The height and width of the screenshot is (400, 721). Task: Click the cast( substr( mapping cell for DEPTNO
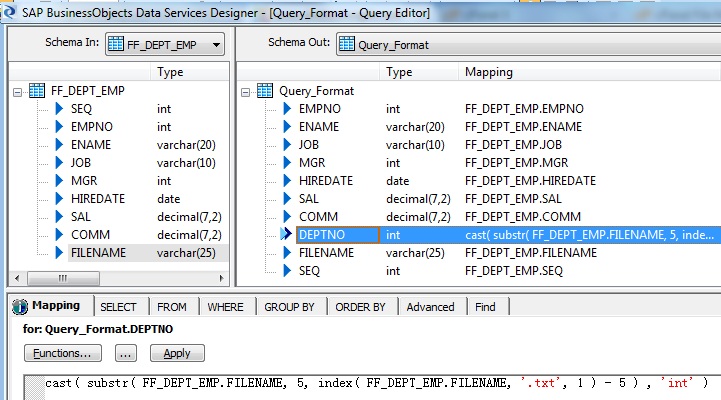tap(589, 234)
